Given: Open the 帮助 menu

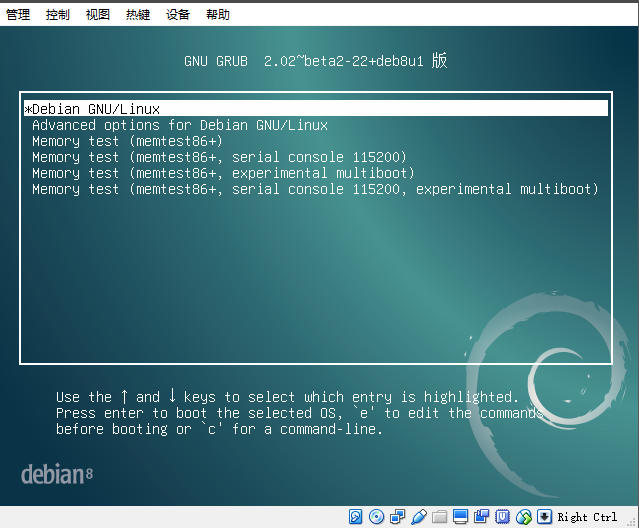Looking at the screenshot, I should [x=218, y=15].
